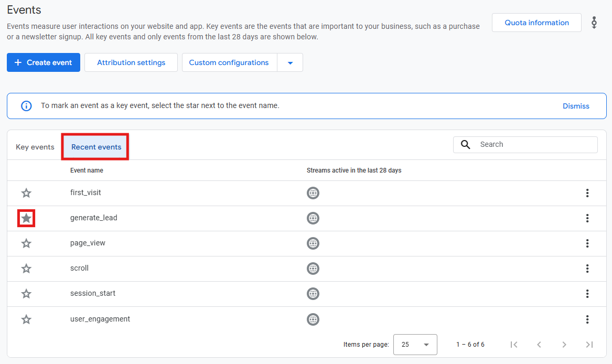The width and height of the screenshot is (612, 364).
Task: Select the Recent events tab
Action: click(96, 147)
